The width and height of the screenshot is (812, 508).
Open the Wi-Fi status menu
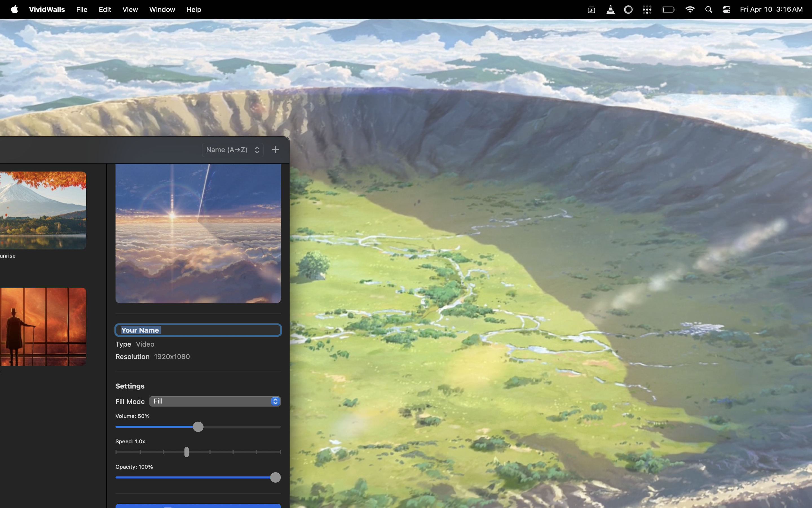690,9
